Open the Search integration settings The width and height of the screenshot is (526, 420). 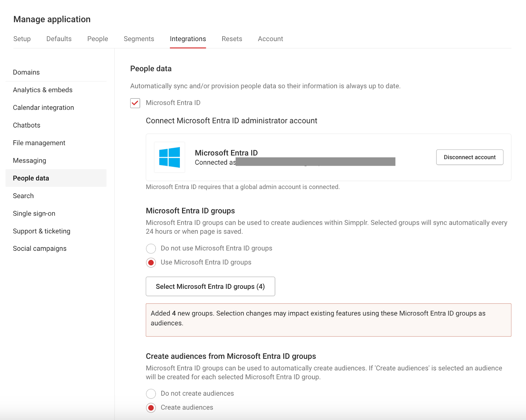[56, 196]
